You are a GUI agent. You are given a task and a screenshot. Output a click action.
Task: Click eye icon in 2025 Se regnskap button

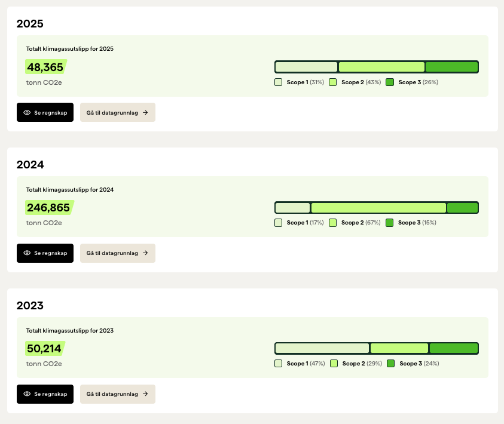(x=27, y=112)
